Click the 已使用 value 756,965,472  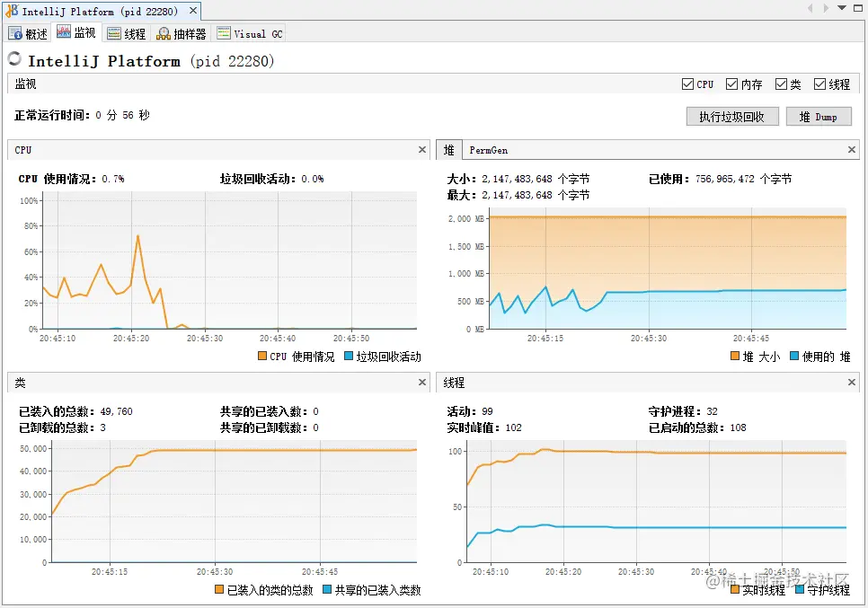coord(725,180)
